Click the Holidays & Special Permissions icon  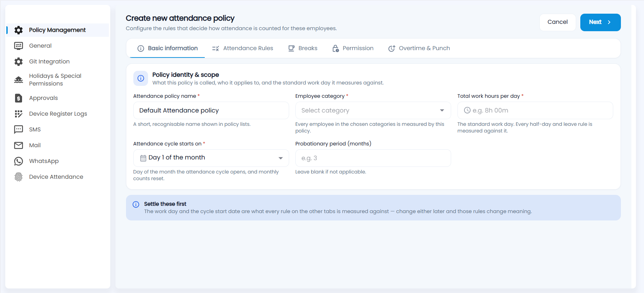[19, 80]
